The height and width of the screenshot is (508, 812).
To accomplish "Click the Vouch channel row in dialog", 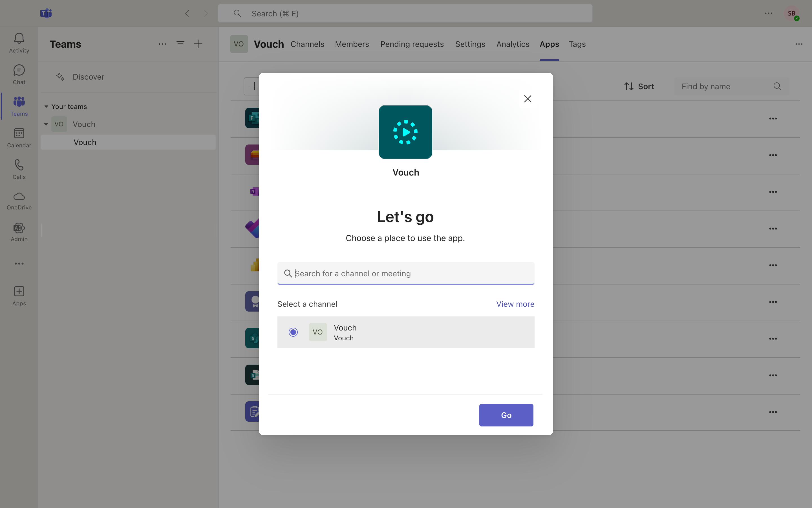I will point(406,332).
